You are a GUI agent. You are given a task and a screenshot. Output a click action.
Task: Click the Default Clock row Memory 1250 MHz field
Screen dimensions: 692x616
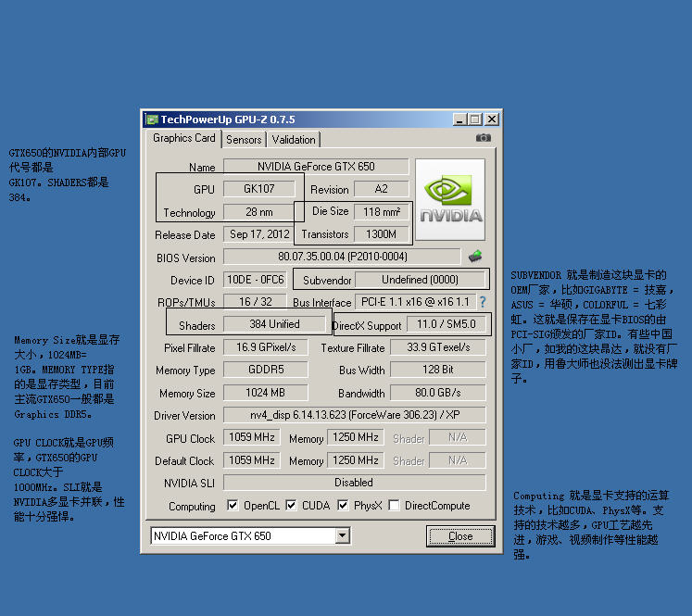[x=356, y=460]
